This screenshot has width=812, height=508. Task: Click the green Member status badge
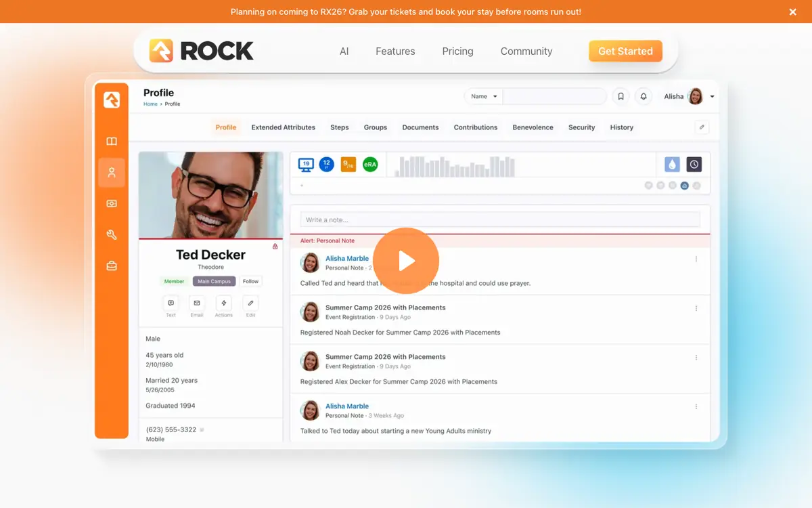pos(174,281)
